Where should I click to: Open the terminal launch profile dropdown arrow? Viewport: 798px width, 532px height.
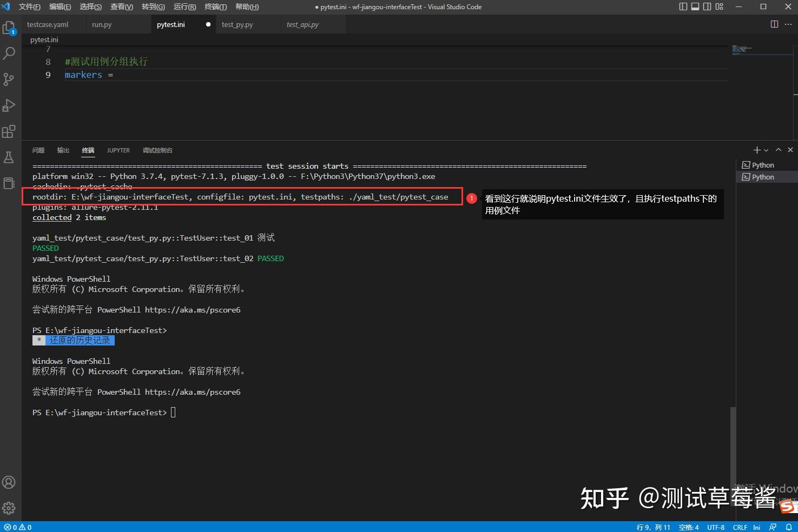(766, 150)
